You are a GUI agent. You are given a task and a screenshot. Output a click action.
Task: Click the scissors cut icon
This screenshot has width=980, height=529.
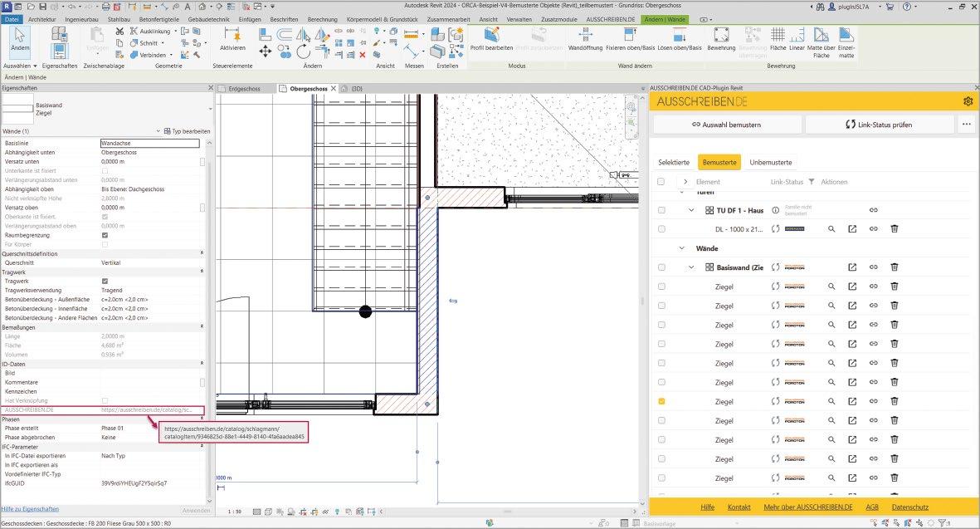[x=119, y=31]
